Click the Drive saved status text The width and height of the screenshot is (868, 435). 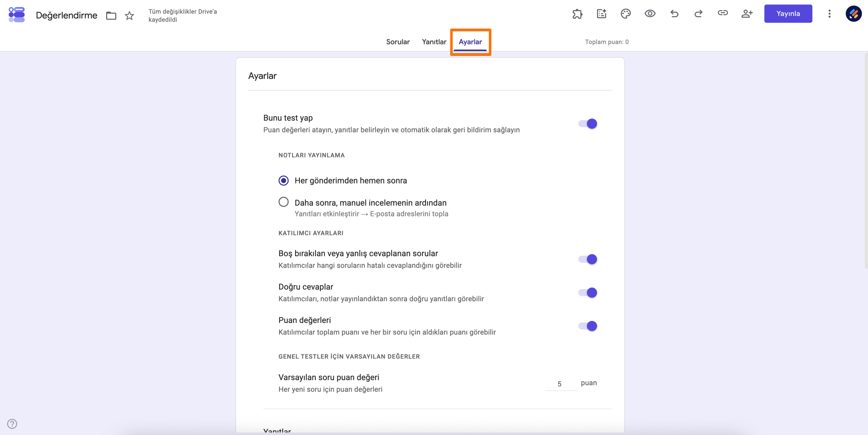point(182,16)
